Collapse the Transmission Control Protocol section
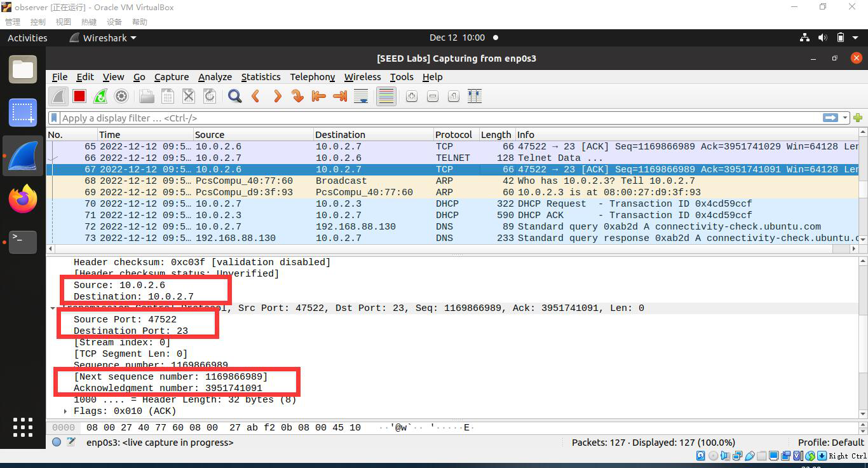Image resolution: width=868 pixels, height=468 pixels. click(x=53, y=308)
